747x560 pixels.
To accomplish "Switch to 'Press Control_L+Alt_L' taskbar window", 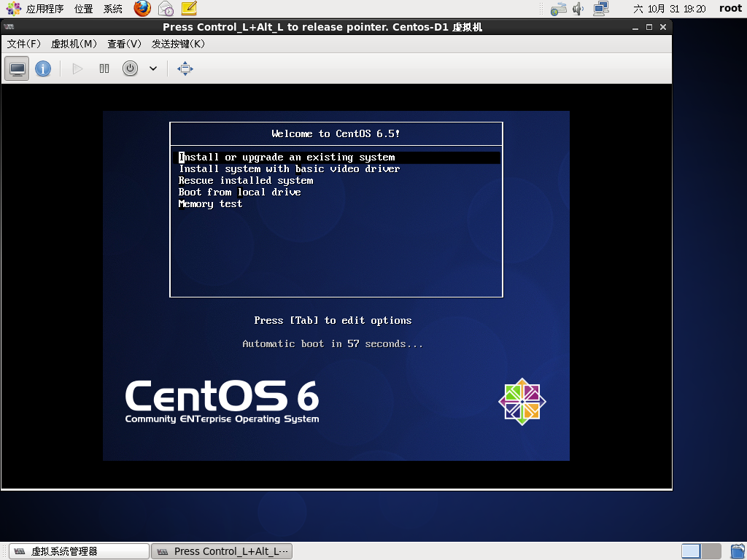I will point(222,551).
